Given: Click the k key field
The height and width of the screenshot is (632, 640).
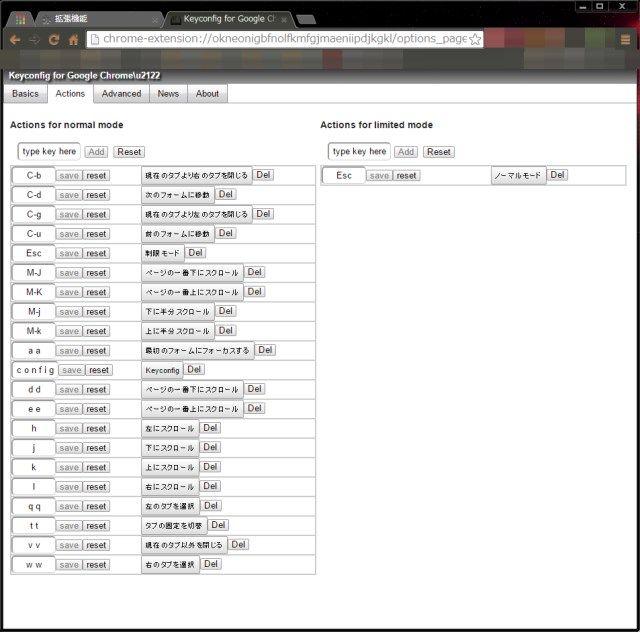Looking at the screenshot, I should point(33,467).
